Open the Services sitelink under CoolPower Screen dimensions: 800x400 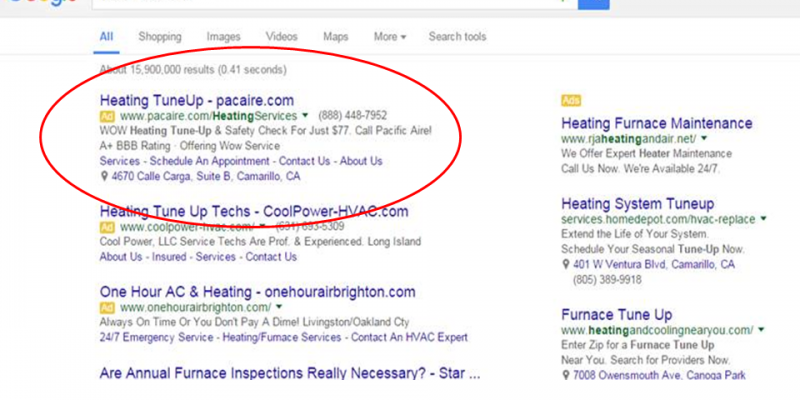(216, 257)
